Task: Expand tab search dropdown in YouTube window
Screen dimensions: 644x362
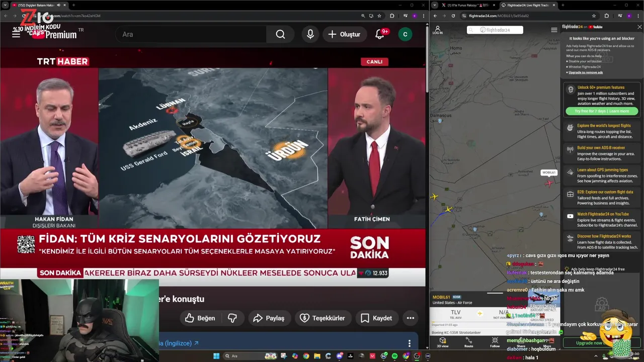Action: click(5, 5)
